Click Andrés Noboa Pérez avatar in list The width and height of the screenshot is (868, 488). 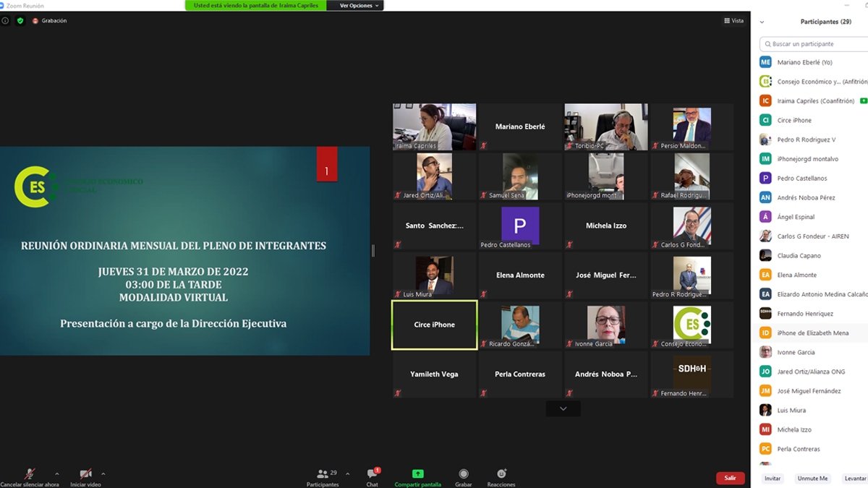[765, 197]
